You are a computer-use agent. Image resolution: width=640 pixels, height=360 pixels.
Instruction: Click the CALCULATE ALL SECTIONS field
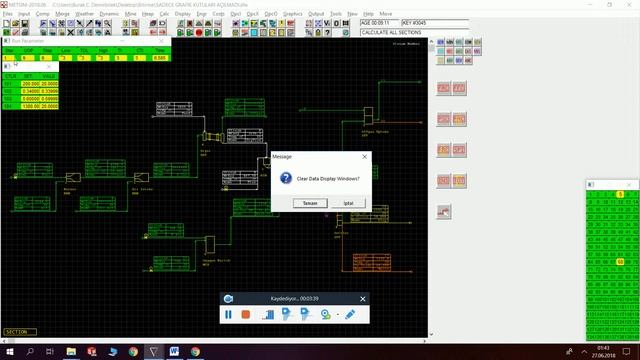tap(414, 32)
